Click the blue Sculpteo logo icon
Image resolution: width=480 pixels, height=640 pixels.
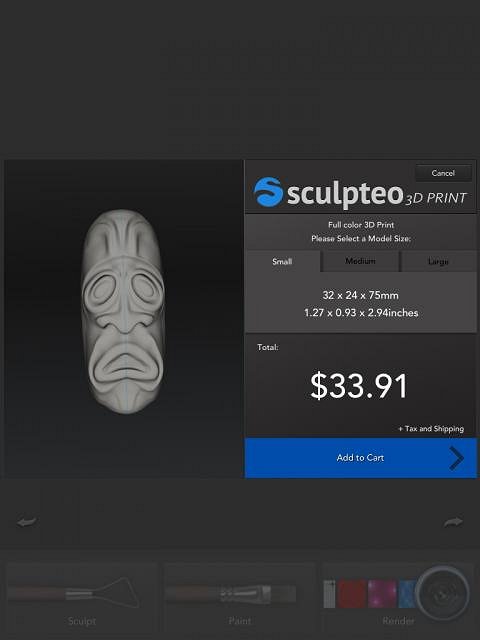(268, 191)
